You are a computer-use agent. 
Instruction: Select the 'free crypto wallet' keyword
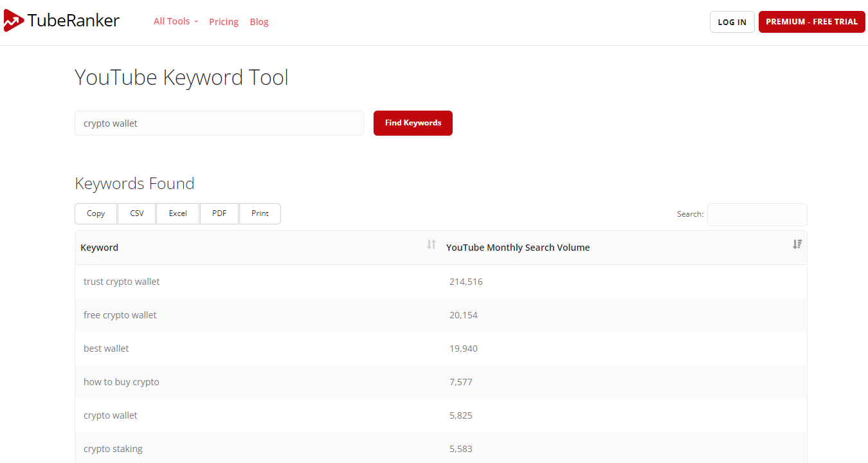pos(120,315)
